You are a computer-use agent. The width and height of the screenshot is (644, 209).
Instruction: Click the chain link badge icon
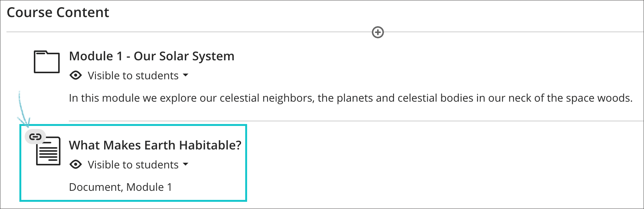click(x=35, y=137)
